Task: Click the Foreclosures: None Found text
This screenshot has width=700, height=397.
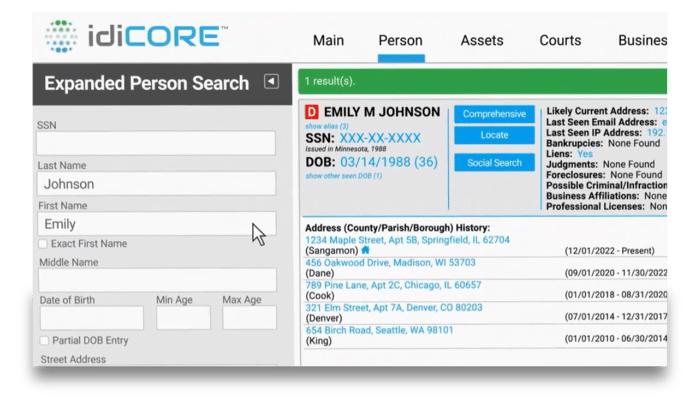Action: (x=604, y=175)
